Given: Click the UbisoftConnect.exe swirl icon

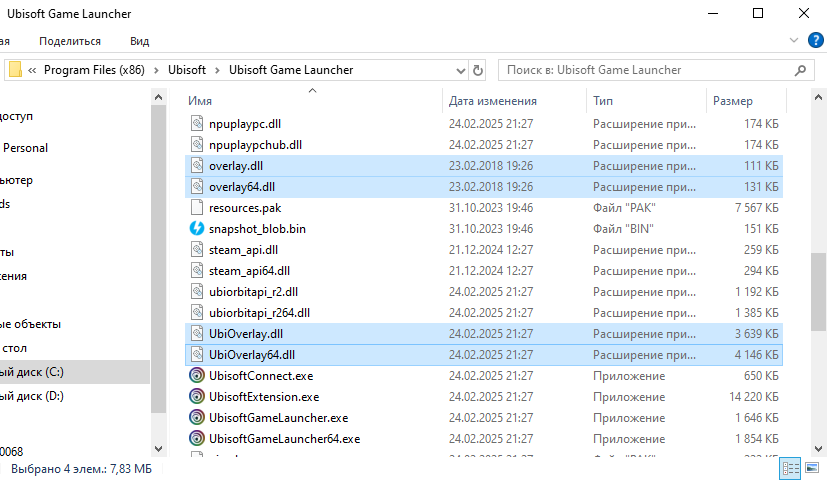Looking at the screenshot, I should click(x=197, y=375).
